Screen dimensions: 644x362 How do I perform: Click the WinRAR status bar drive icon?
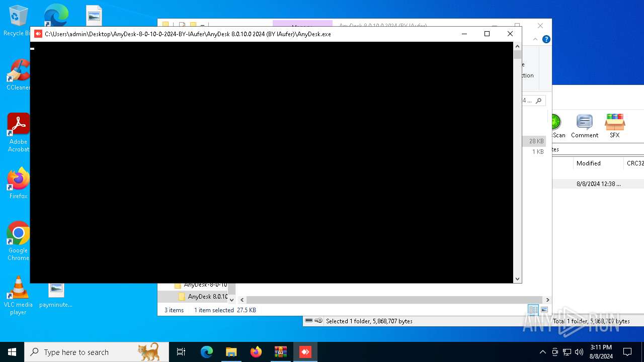309,321
